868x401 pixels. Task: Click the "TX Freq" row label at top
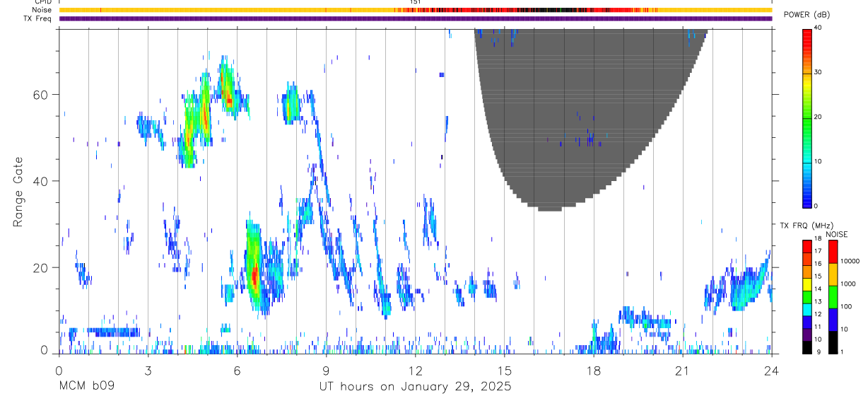point(39,18)
